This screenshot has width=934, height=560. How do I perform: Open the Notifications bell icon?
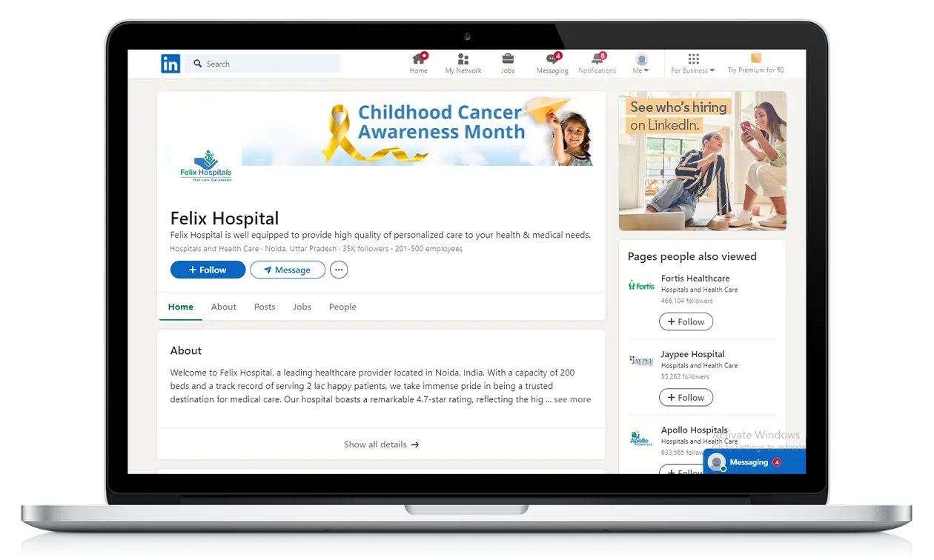(597, 59)
